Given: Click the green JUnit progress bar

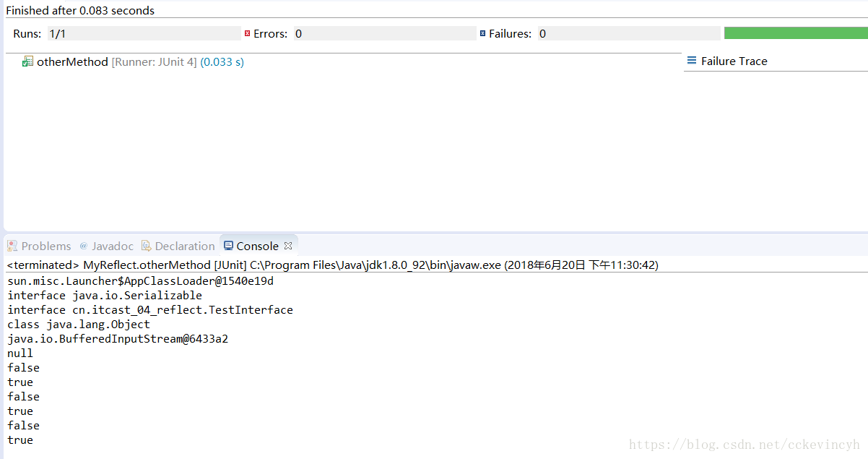Looking at the screenshot, I should 796,33.
